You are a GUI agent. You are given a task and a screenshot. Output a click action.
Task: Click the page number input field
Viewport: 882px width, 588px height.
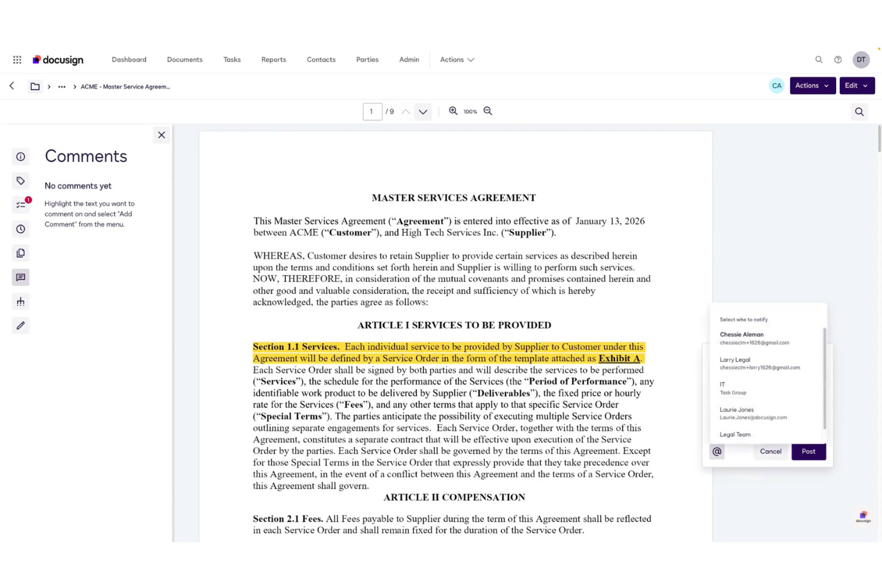[372, 111]
